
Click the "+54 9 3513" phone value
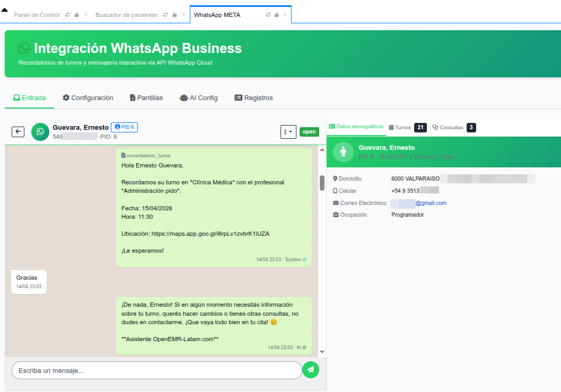(x=405, y=191)
